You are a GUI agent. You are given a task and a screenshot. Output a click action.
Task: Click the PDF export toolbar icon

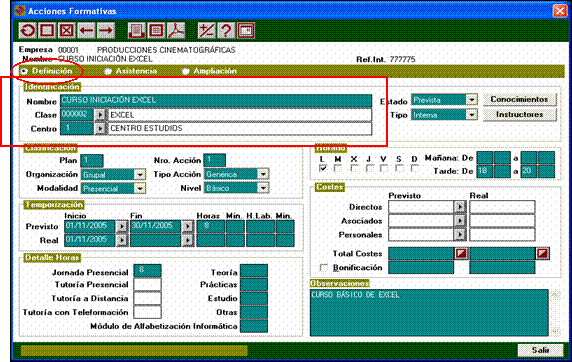click(x=176, y=31)
